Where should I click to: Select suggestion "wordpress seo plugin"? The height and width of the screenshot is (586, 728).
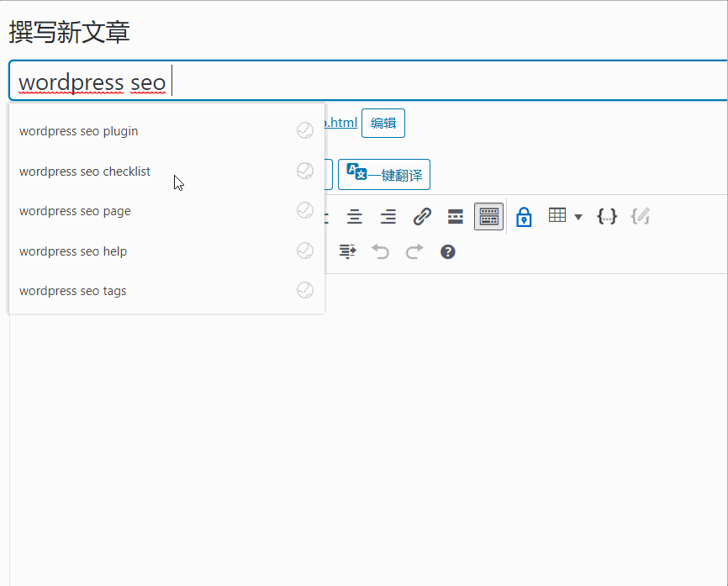(79, 131)
